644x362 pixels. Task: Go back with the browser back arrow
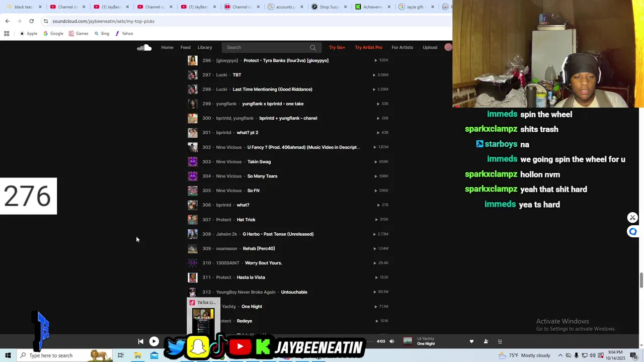7,21
